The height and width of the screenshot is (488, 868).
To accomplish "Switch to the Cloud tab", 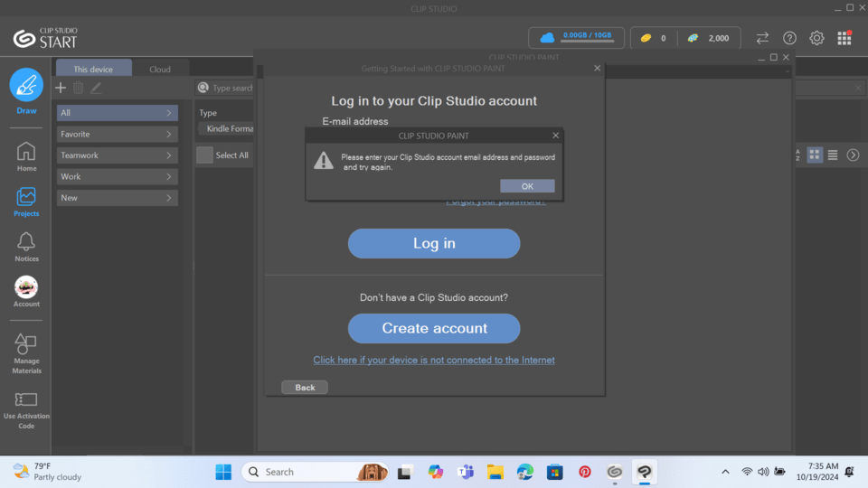I will (160, 69).
